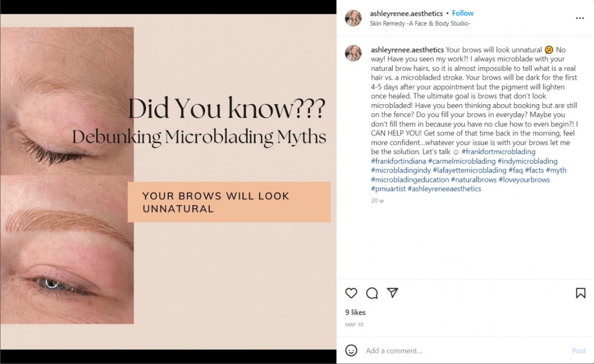
Task: Click the avatar beside the caption
Action: click(353, 53)
